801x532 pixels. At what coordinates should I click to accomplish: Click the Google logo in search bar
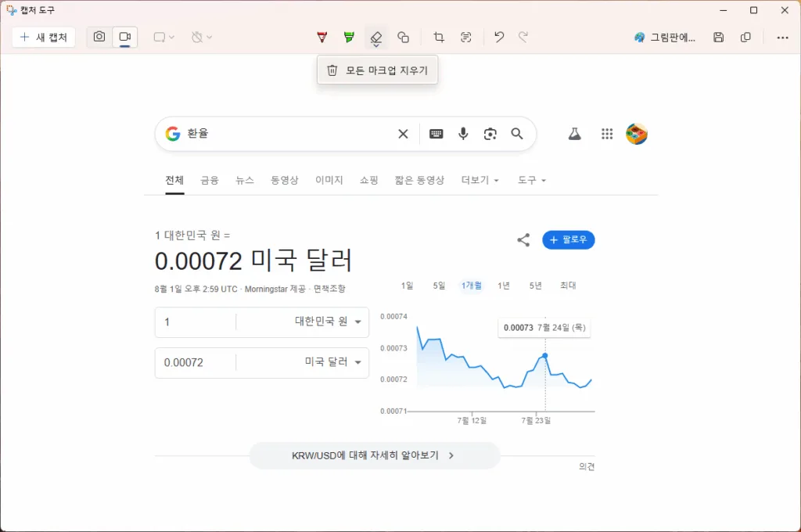point(173,134)
